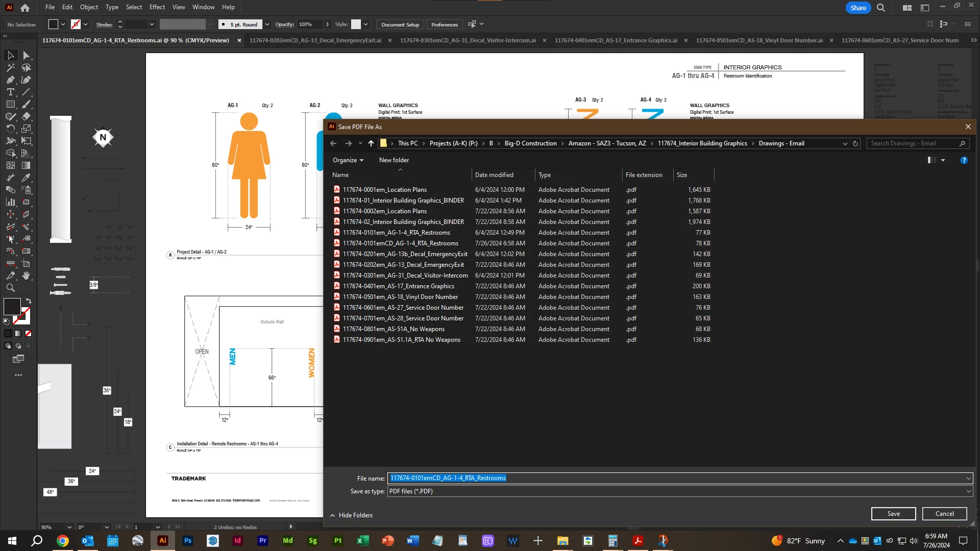Viewport: 980px width, 551px height.
Task: Choose the Eyedropper tool
Action: coord(26,178)
